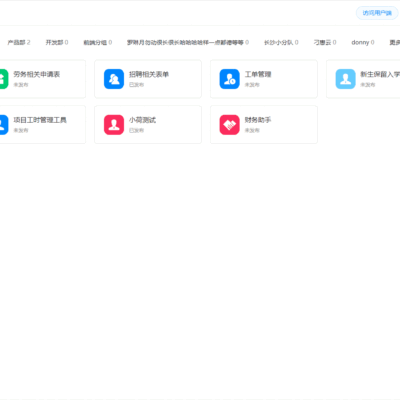Viewport: 400px width, 400px height.
Task: Click the blue 招聘相关表单 app icon
Action: point(114,79)
